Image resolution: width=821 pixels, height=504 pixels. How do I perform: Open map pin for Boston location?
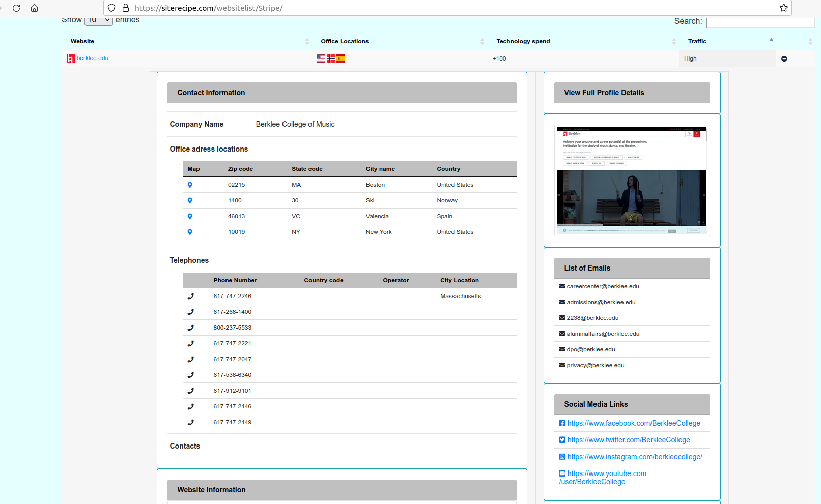click(x=190, y=185)
